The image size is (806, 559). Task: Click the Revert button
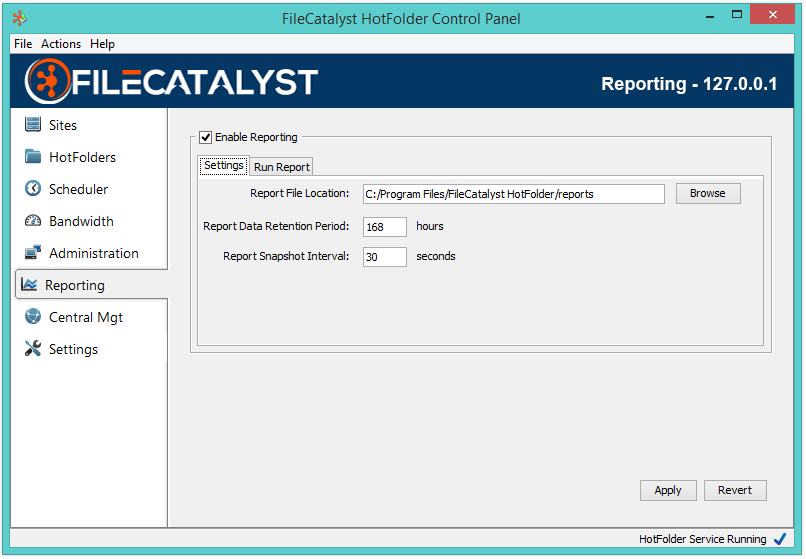734,490
